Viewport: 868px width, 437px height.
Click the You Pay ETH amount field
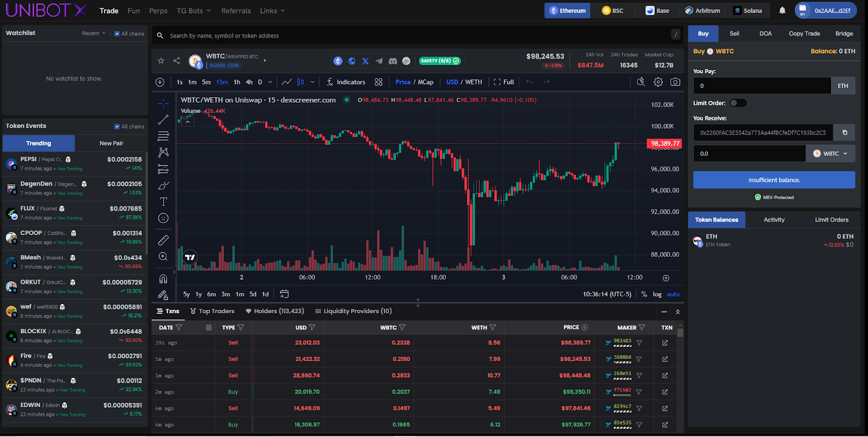tap(762, 86)
